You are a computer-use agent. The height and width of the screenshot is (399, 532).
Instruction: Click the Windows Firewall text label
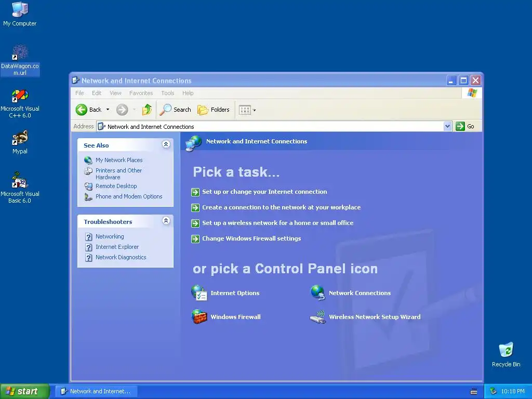tap(235, 317)
